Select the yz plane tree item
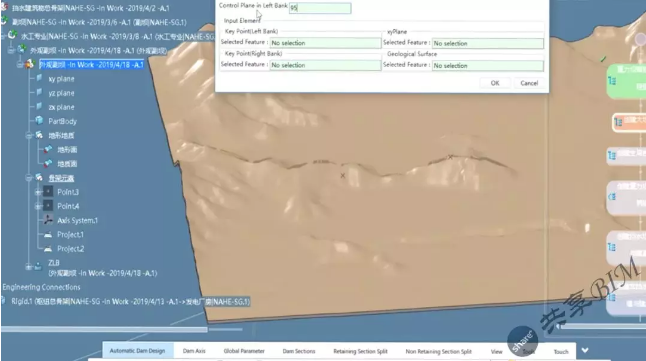The height and width of the screenshot is (361, 646). tap(61, 93)
